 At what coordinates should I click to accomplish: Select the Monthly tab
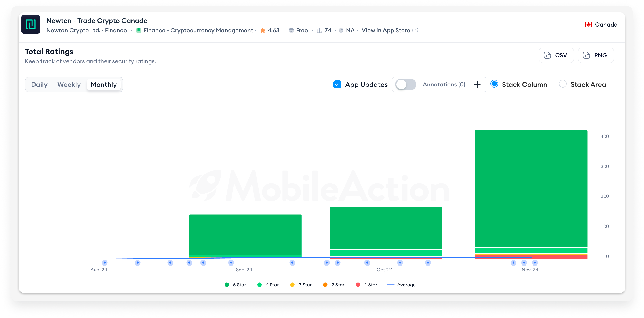tap(104, 85)
